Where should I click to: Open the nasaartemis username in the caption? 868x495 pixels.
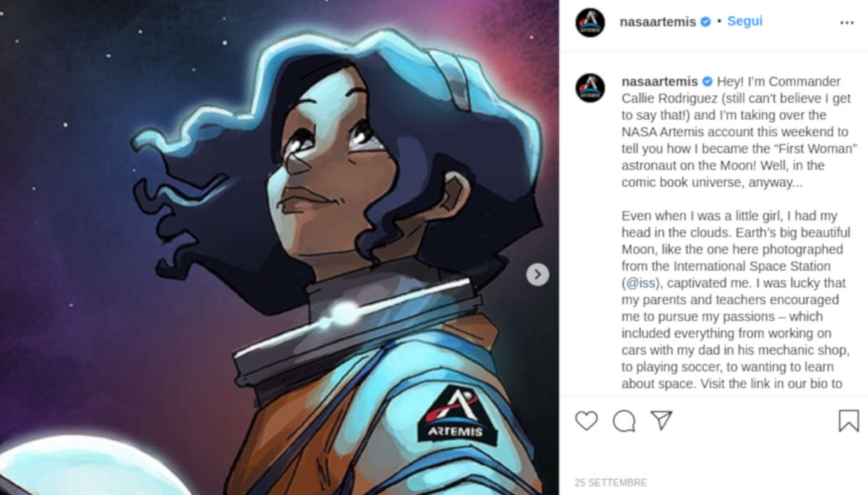click(x=660, y=81)
